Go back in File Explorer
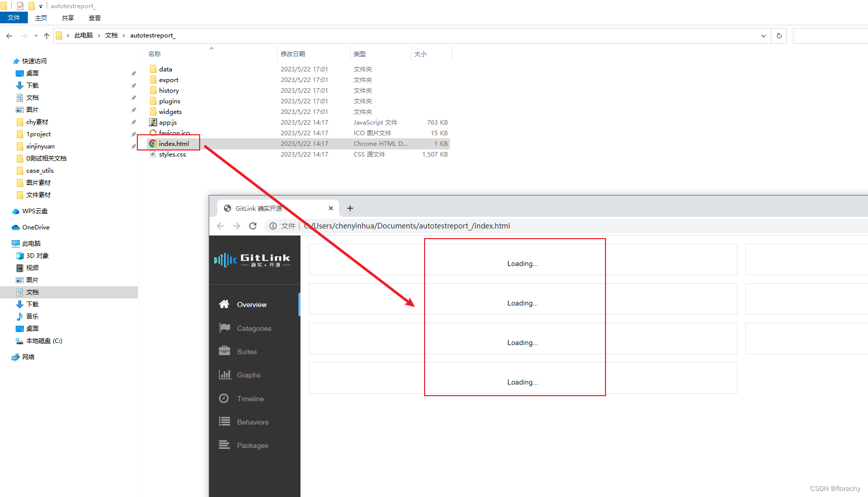Viewport: 868px width, 497px height. [x=9, y=35]
